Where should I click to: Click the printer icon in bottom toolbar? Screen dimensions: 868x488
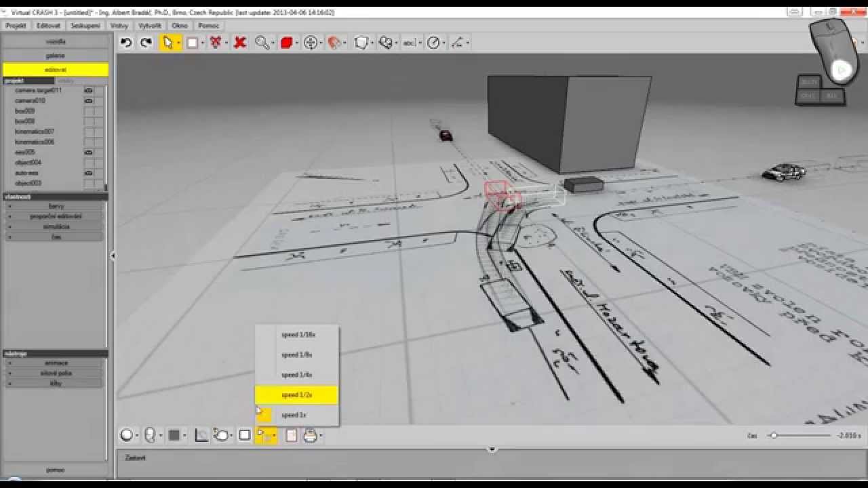pos(311,436)
